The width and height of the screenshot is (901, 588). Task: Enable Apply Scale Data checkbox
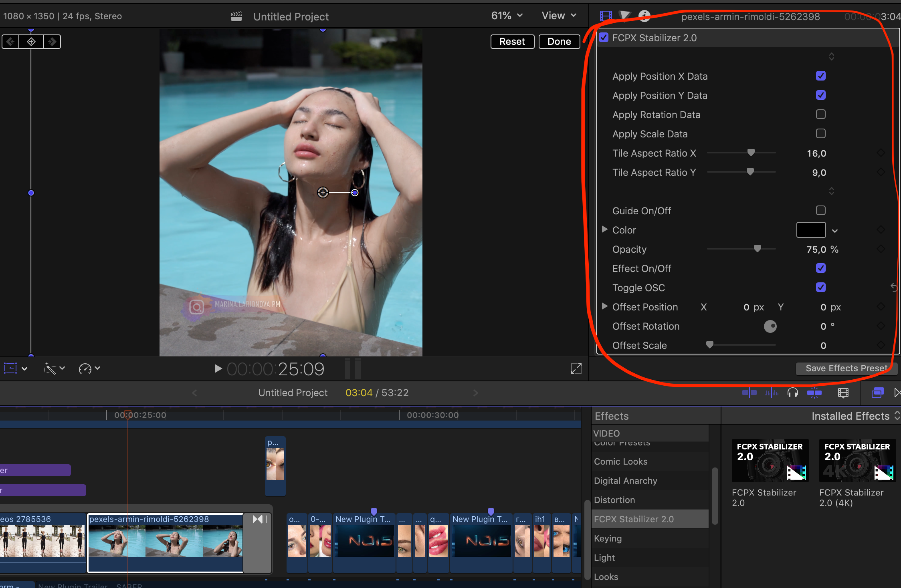(x=820, y=134)
